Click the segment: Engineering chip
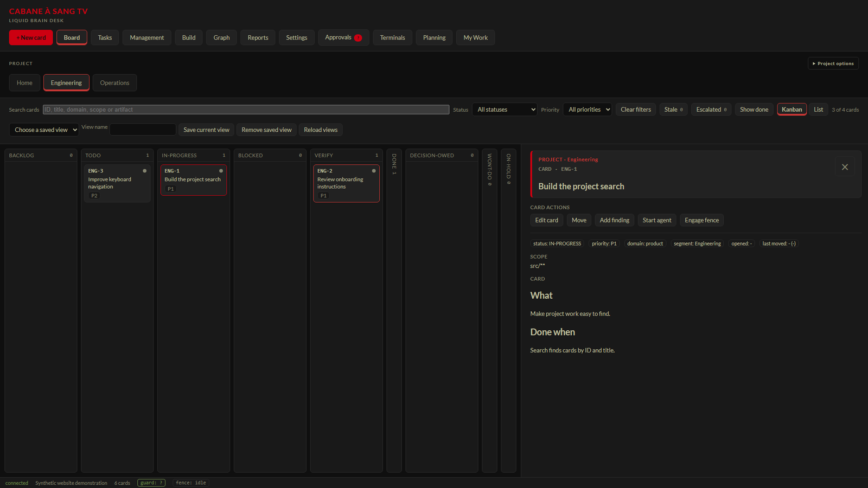Image resolution: width=868 pixels, height=488 pixels. pos(697,243)
